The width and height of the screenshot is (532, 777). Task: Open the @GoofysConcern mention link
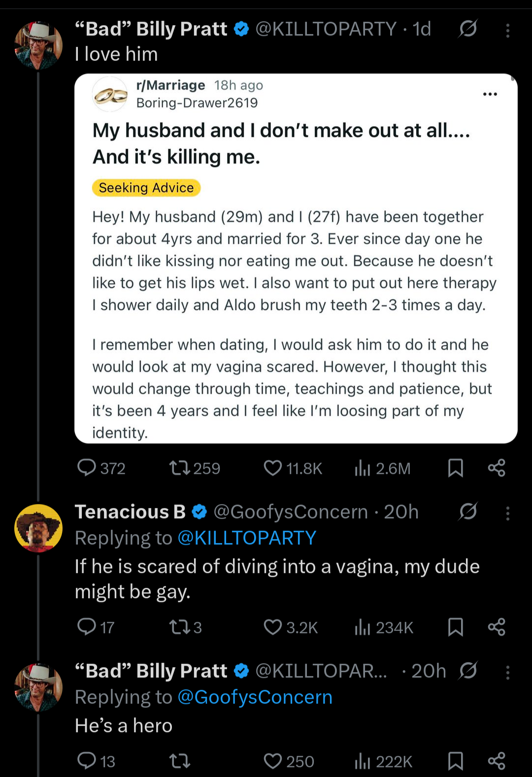(x=255, y=697)
